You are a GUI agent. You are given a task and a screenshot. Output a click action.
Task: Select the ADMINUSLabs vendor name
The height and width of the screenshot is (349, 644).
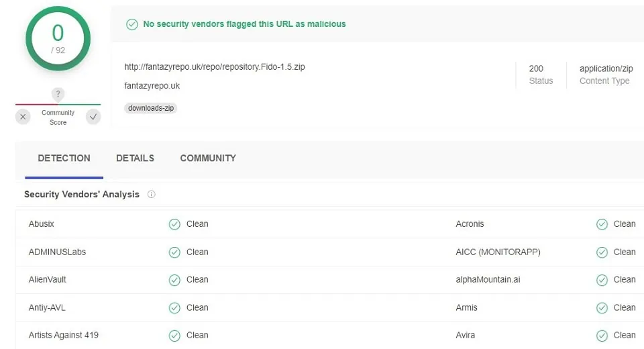(57, 252)
